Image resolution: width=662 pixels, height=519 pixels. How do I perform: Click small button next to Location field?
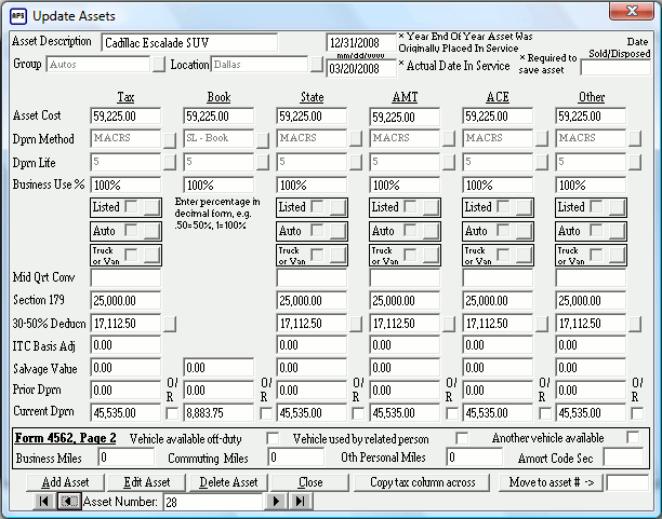pos(317,65)
